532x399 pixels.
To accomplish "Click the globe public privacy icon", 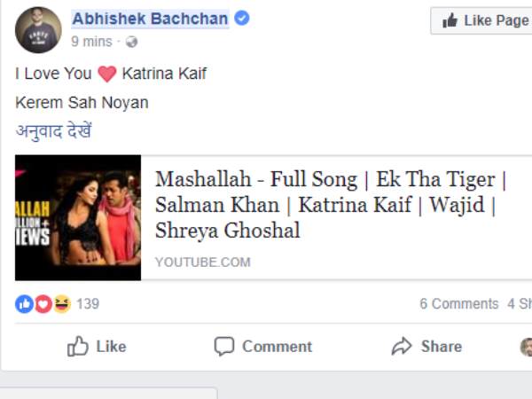I will (132, 42).
